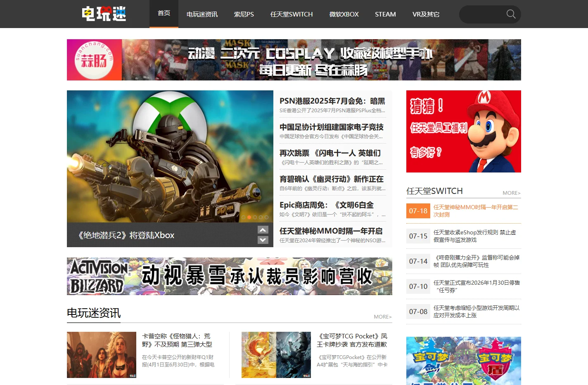588x385 pixels.
Task: Open the 首页 navigation tab
Action: coord(164,14)
